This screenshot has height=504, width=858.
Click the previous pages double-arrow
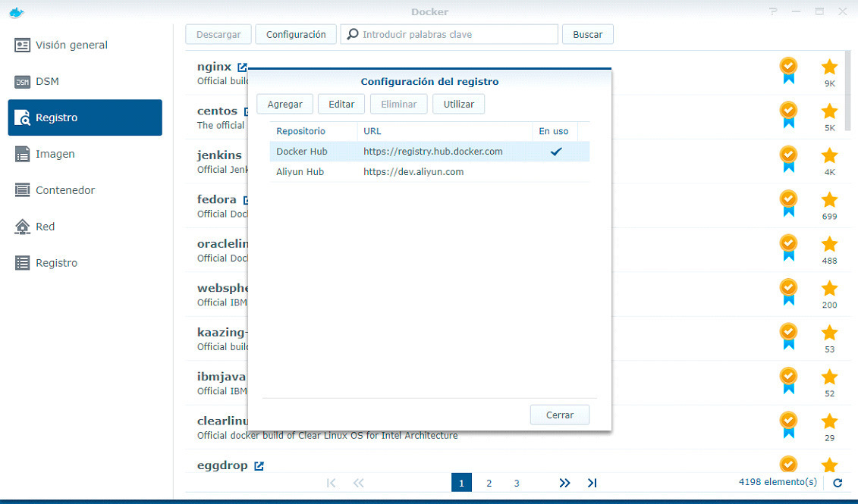point(358,483)
